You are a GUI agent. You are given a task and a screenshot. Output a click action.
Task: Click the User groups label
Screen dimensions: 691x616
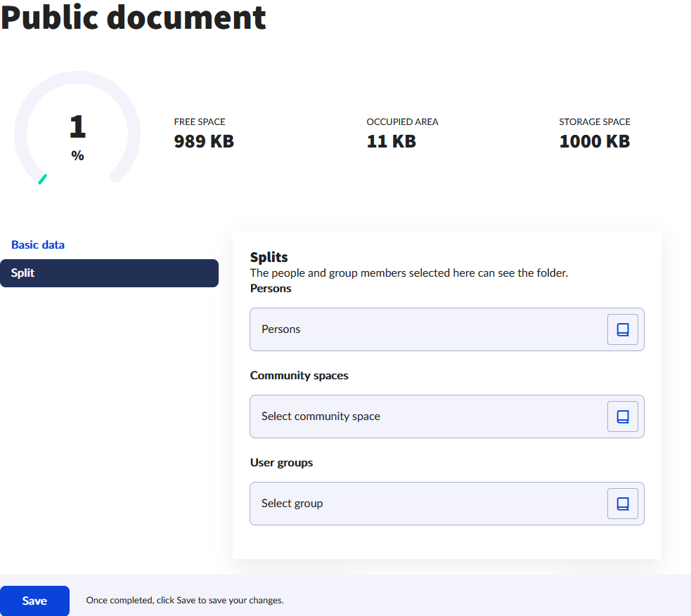point(282,463)
